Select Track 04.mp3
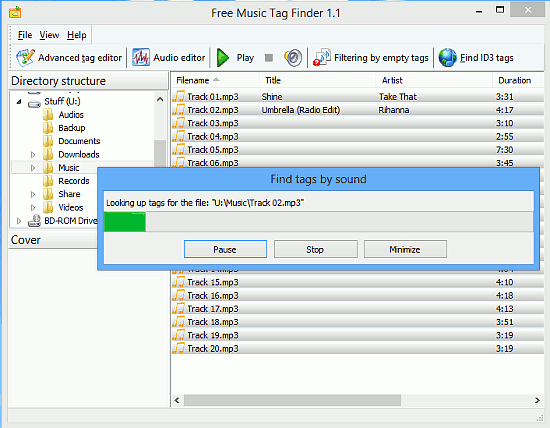This screenshot has width=550, height=428. 358,136
